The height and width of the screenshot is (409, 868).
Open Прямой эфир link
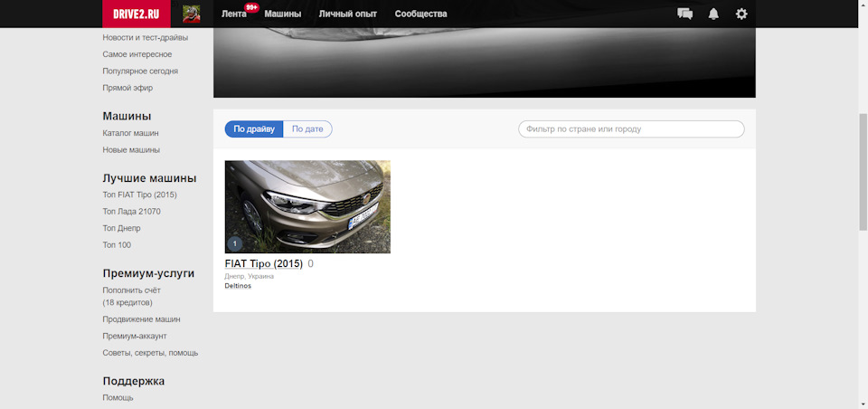pos(127,88)
